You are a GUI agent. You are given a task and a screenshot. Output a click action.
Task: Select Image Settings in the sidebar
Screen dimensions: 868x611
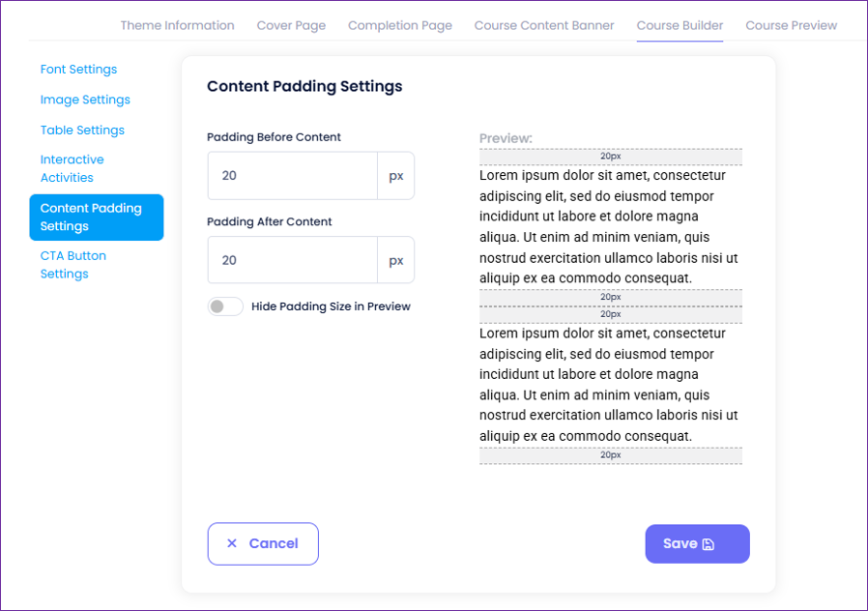coord(85,100)
